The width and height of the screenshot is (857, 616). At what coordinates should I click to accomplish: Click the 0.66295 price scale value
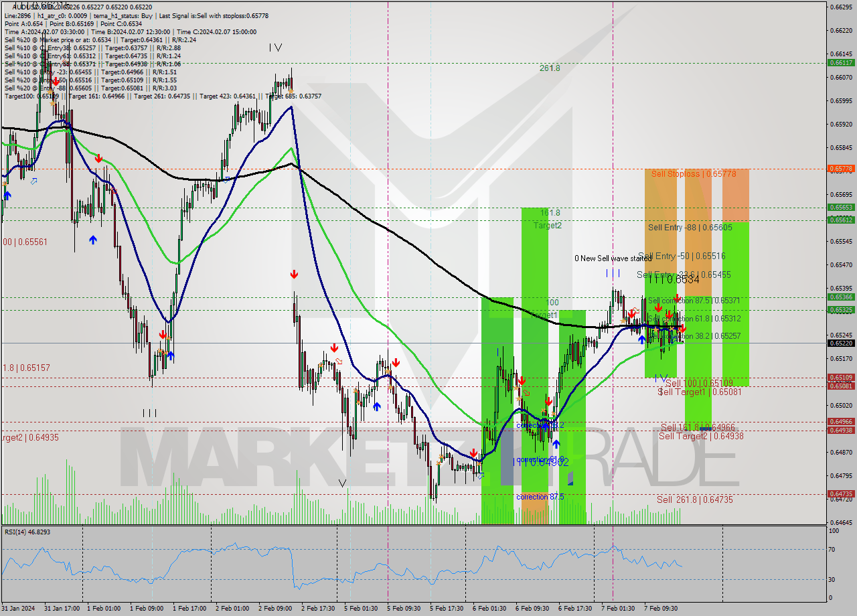coord(840,7)
